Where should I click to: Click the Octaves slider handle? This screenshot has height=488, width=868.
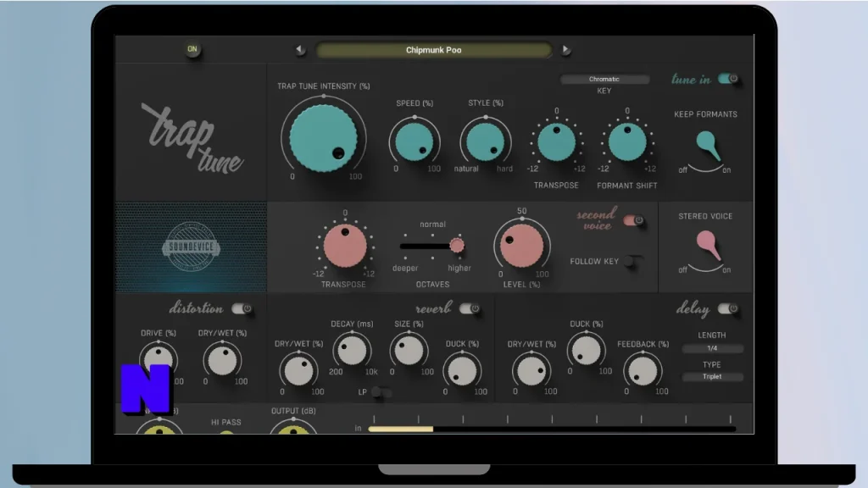coord(457,245)
